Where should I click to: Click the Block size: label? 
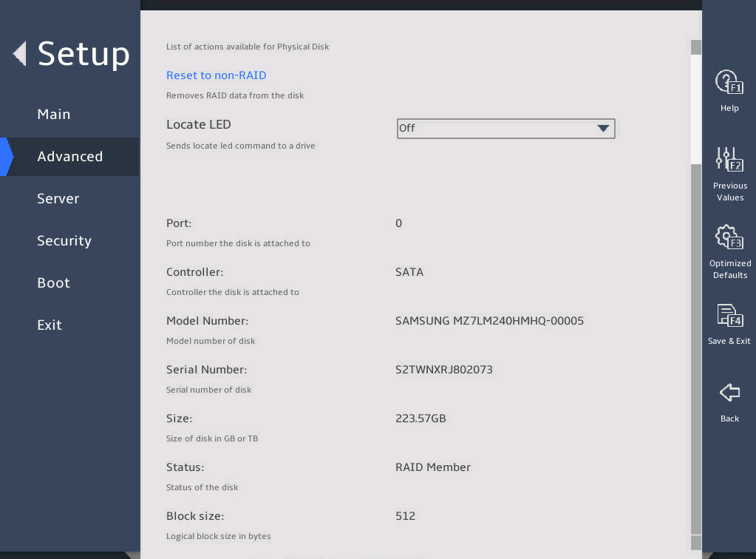pos(195,516)
